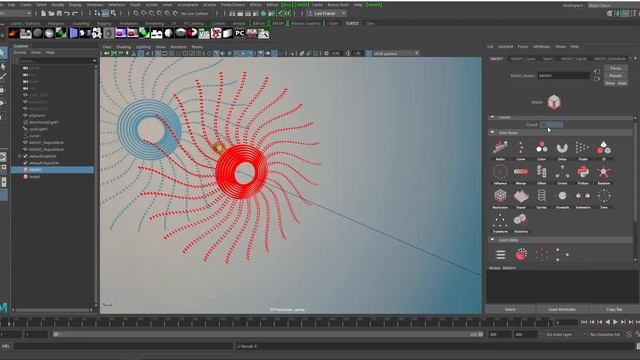Screen dimensions: 640x360
Task: Click the stacked-lines utility icon
Action: [500, 255]
